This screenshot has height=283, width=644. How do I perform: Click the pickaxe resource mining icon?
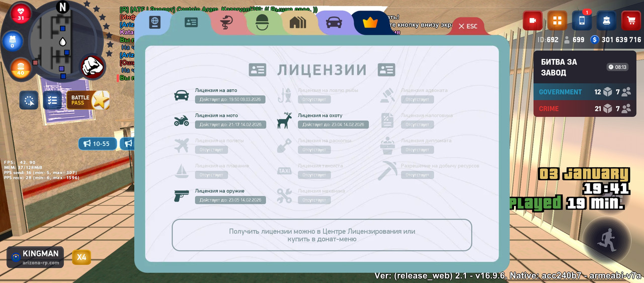pos(387,170)
